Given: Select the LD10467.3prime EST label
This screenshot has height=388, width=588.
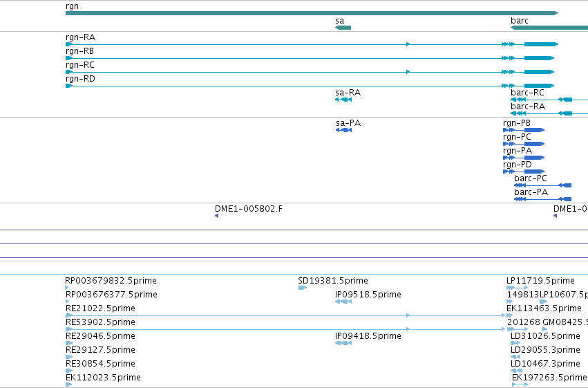Looking at the screenshot, I should [x=545, y=364].
